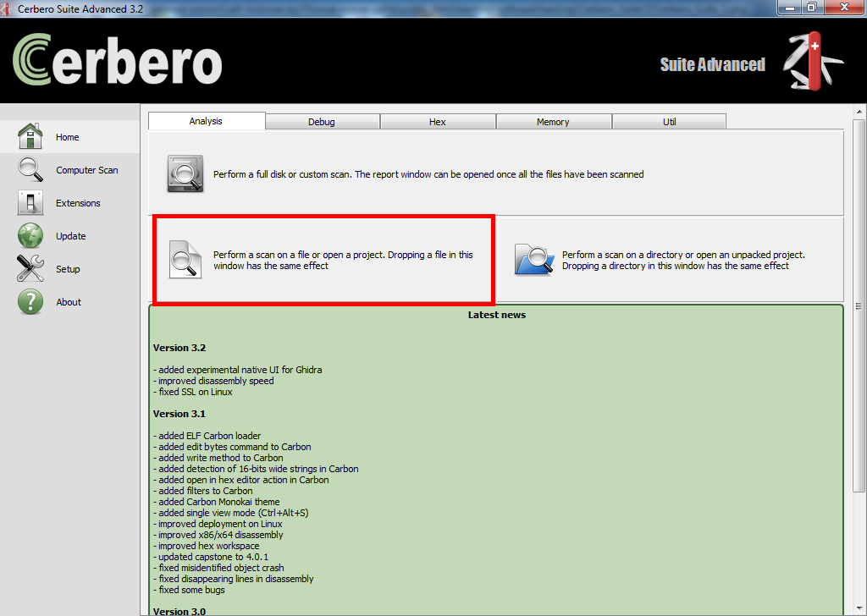Click the Cerbero logo in header
The height and width of the screenshot is (616, 867).
click(118, 60)
